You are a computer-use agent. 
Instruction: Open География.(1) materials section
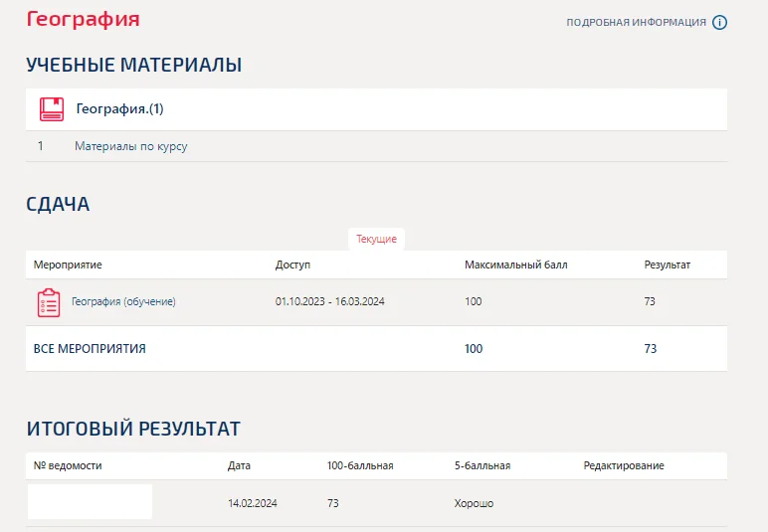point(376,109)
